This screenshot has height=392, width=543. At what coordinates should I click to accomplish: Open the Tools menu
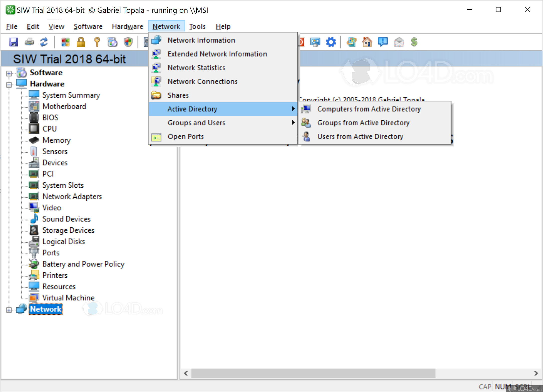click(x=197, y=26)
